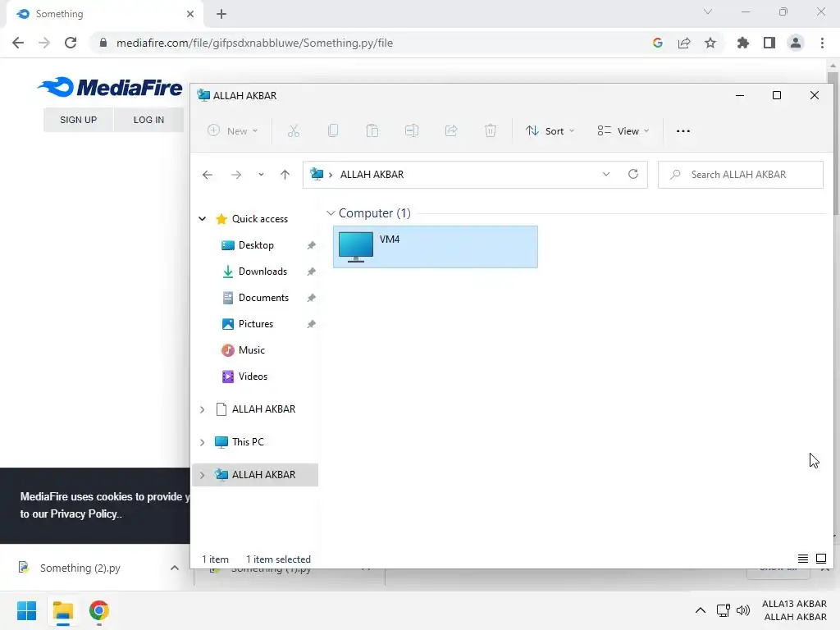Viewport: 840px width, 630px height.
Task: Share this page via Chrome share icon
Action: [x=684, y=43]
